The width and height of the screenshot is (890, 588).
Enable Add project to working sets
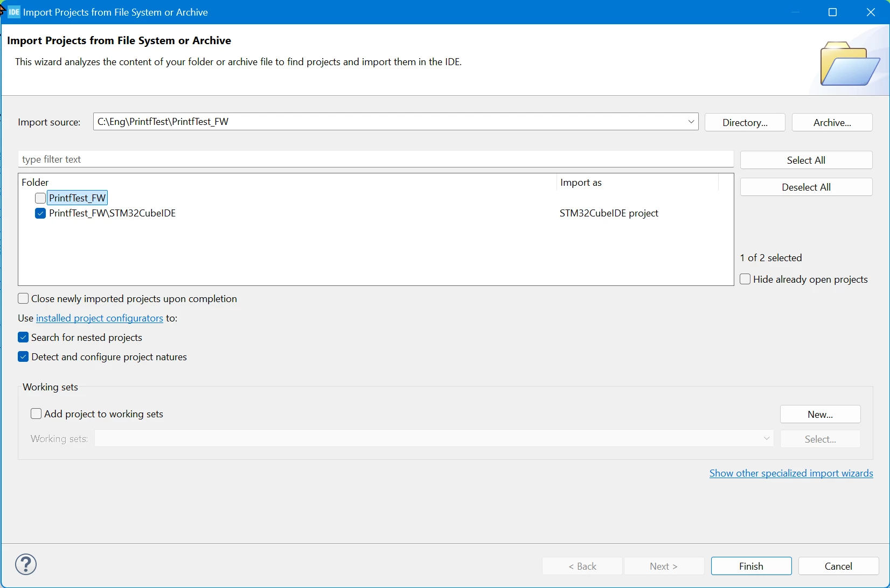click(x=36, y=414)
